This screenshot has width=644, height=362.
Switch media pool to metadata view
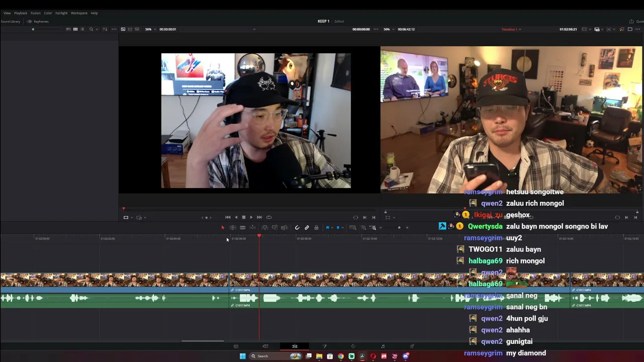pyautogui.click(x=68, y=29)
